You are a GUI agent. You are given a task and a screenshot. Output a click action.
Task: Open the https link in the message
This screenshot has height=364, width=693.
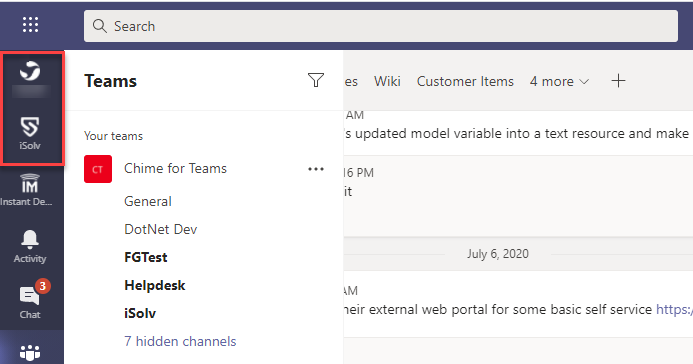[x=674, y=309]
